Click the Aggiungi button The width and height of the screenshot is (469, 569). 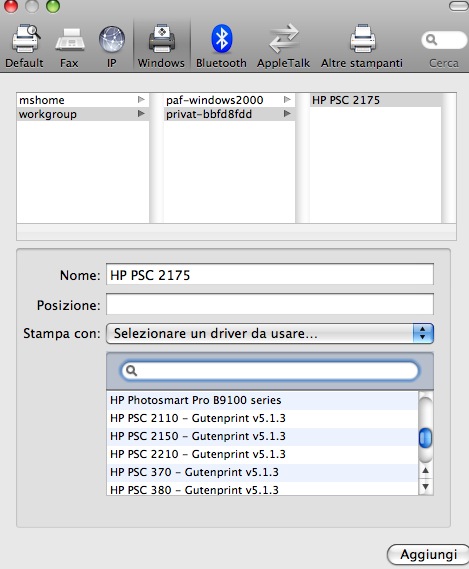428,554
